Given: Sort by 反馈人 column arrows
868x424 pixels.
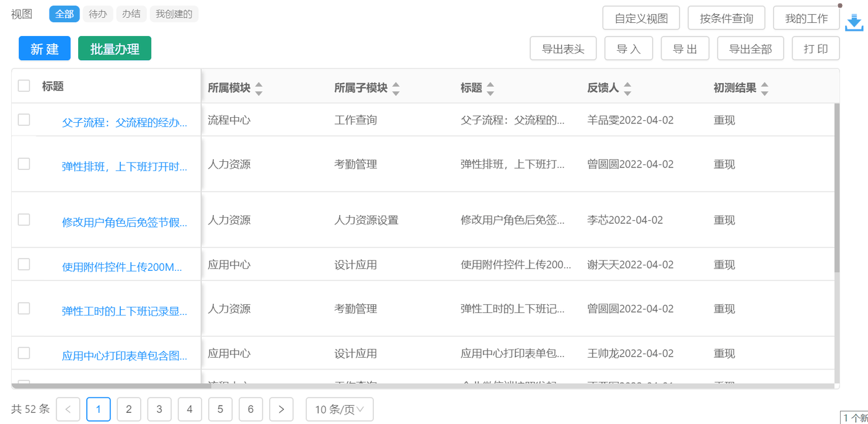Looking at the screenshot, I should [x=627, y=89].
